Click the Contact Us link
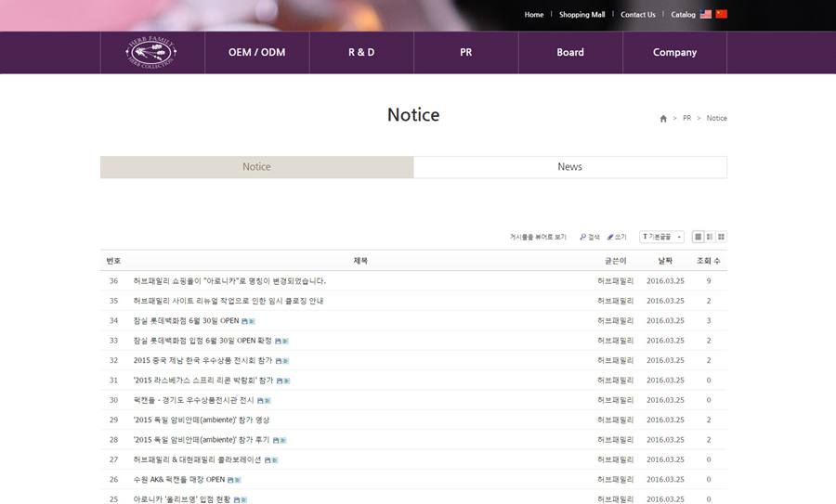This screenshot has height=504, width=836. tap(637, 15)
